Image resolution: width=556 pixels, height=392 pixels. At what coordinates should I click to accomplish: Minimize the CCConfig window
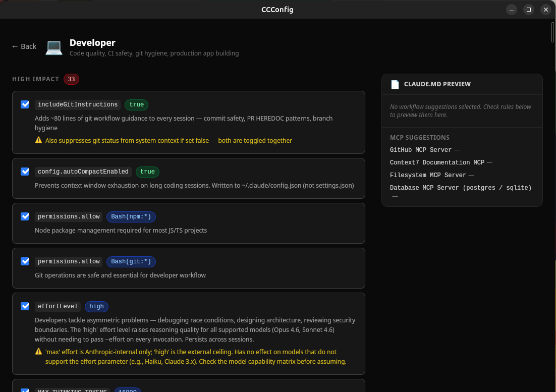pos(511,10)
